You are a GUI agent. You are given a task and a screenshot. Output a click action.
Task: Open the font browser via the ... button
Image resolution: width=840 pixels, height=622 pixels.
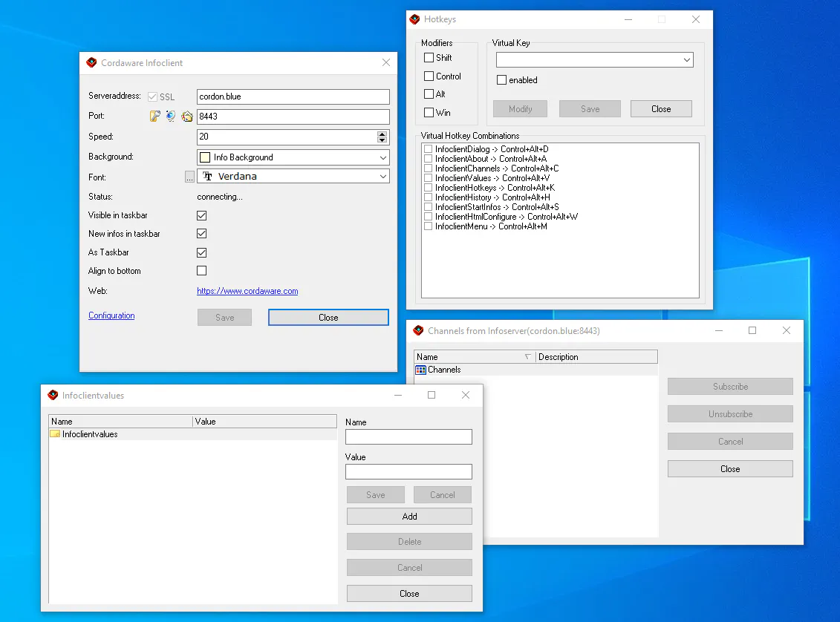pos(189,177)
